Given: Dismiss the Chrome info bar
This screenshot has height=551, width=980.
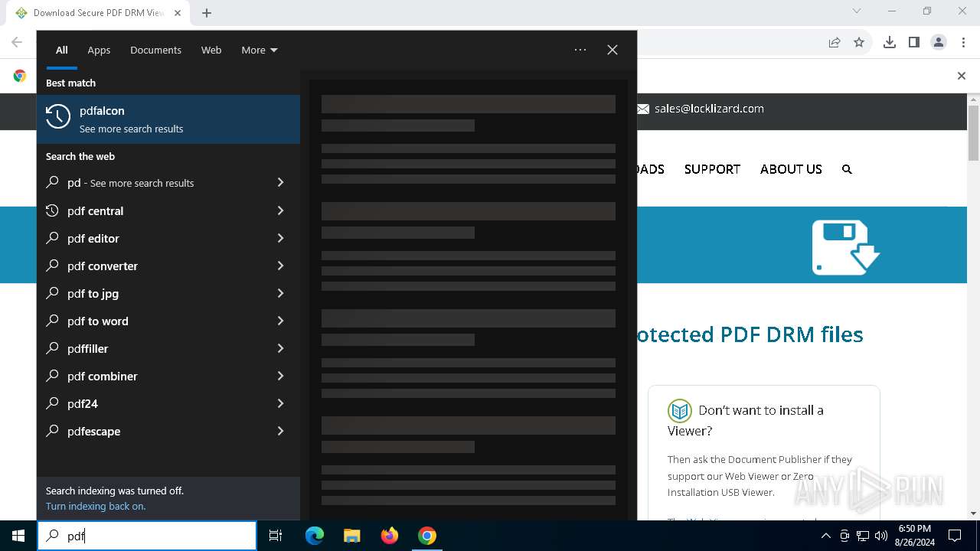Looking at the screenshot, I should 962,76.
